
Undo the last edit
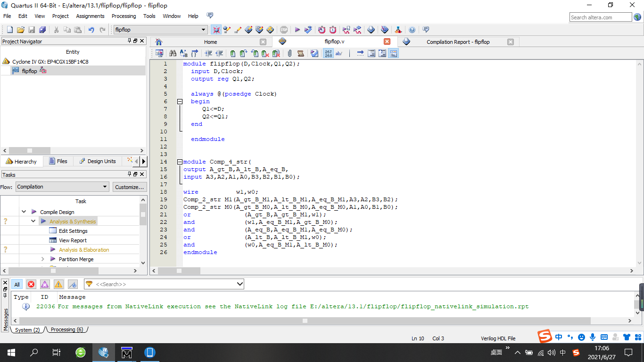point(91,30)
